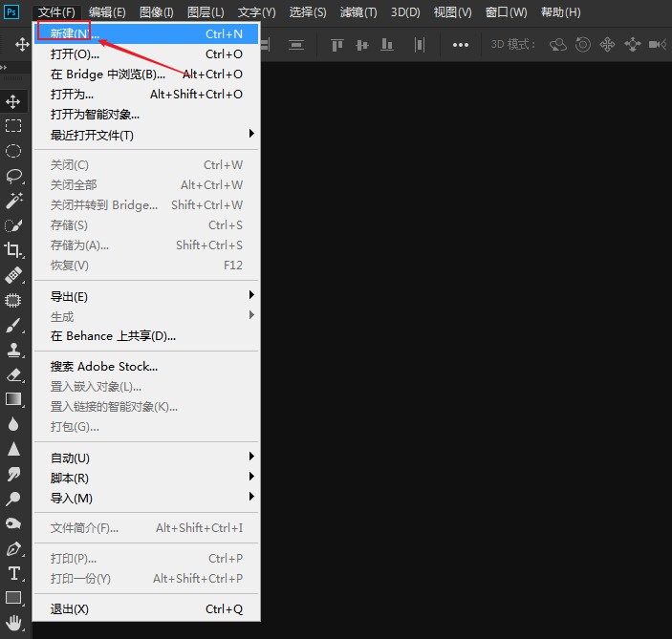Click 搜索 Adobe Stock... menu entry

pyautogui.click(x=104, y=366)
